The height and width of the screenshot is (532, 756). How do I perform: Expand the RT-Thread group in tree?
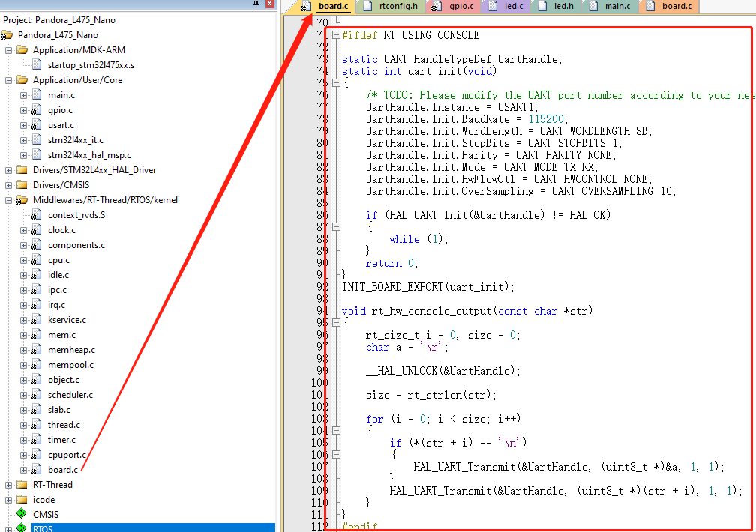point(9,485)
